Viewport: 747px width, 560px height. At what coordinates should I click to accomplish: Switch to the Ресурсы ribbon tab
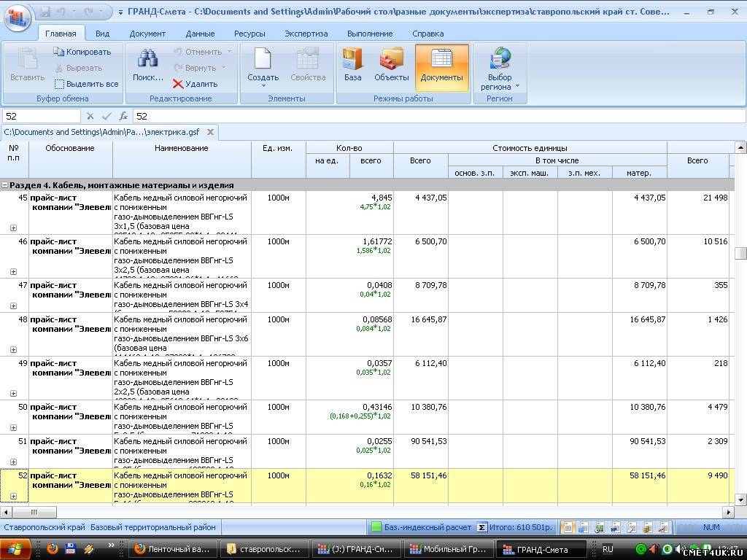coord(249,34)
